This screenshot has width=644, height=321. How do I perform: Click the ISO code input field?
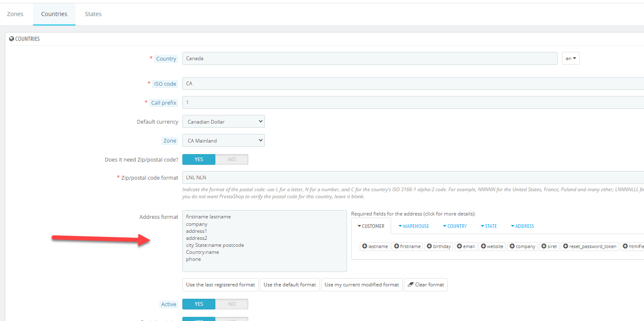point(413,84)
